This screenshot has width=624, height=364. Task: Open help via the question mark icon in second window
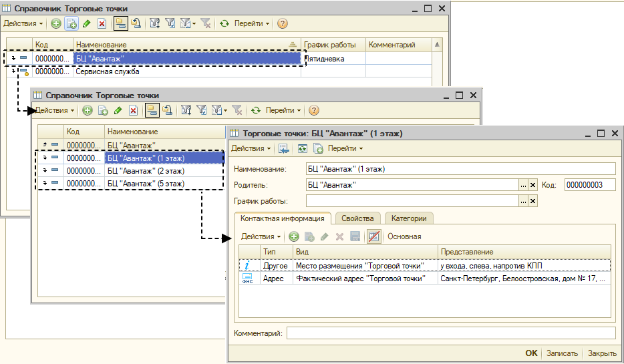tap(313, 110)
